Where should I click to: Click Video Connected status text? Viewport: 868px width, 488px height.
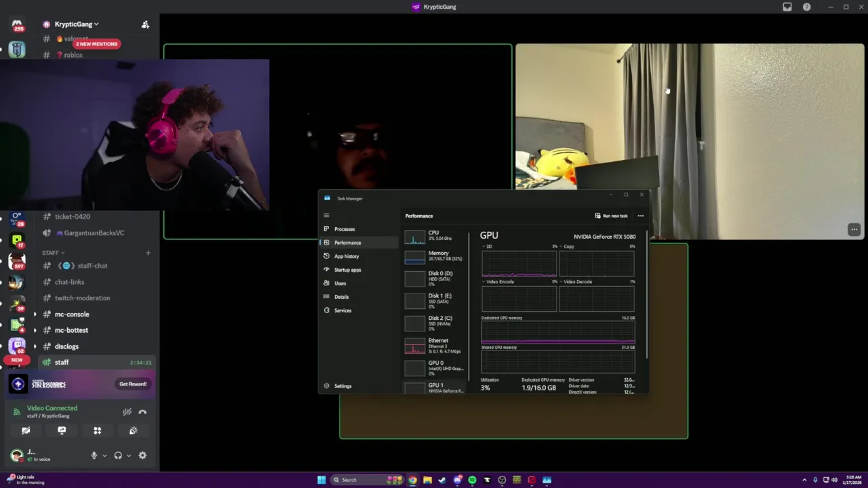52,408
